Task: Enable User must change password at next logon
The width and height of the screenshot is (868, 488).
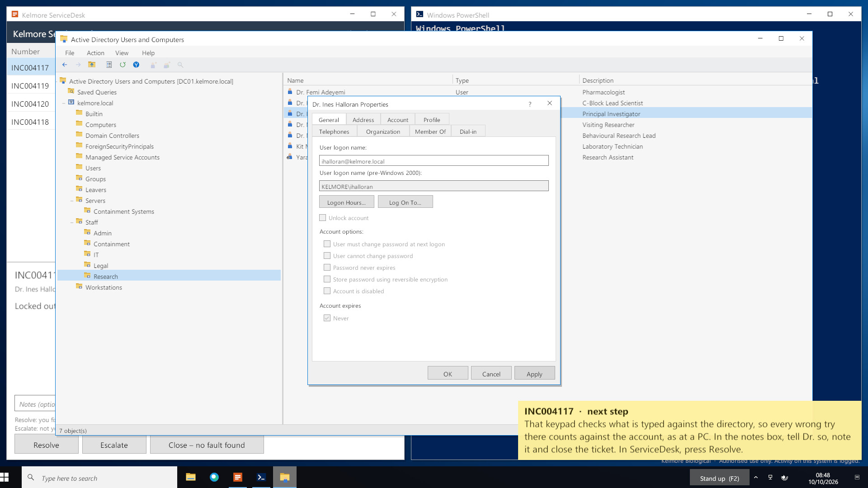Action: (327, 244)
